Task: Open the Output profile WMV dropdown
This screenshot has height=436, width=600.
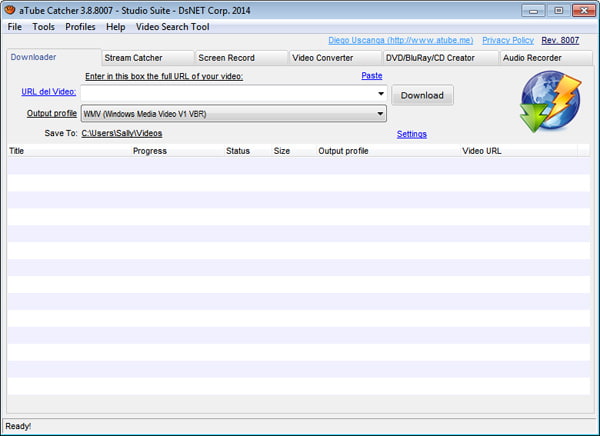Action: (x=234, y=114)
